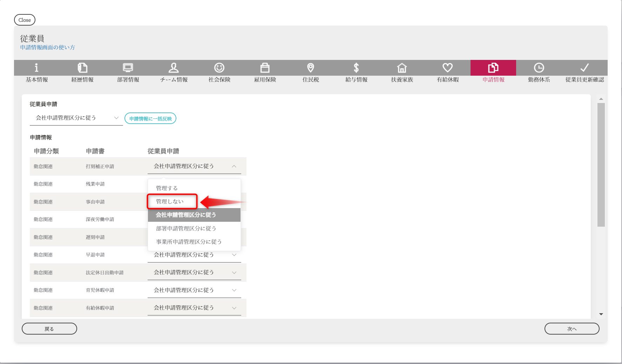The height and width of the screenshot is (364, 622).
Task: Open the 申請情報画面の使い方 help link
Action: [47, 47]
